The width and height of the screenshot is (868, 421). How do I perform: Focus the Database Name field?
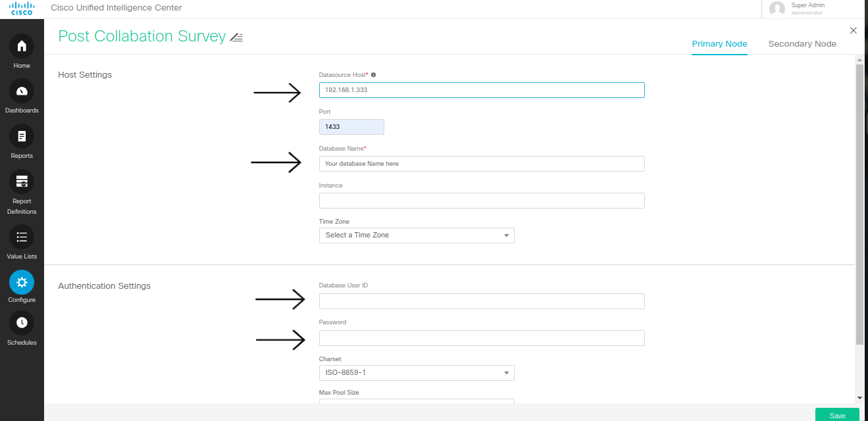[x=481, y=164]
